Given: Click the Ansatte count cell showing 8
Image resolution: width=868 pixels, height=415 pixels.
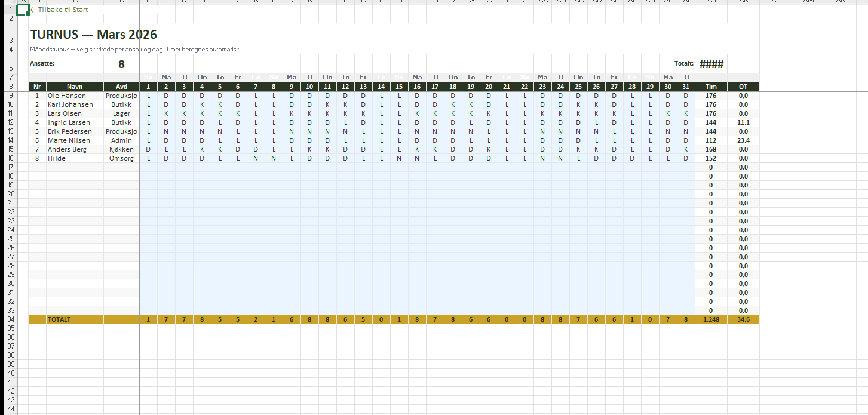Looking at the screenshot, I should [x=121, y=64].
